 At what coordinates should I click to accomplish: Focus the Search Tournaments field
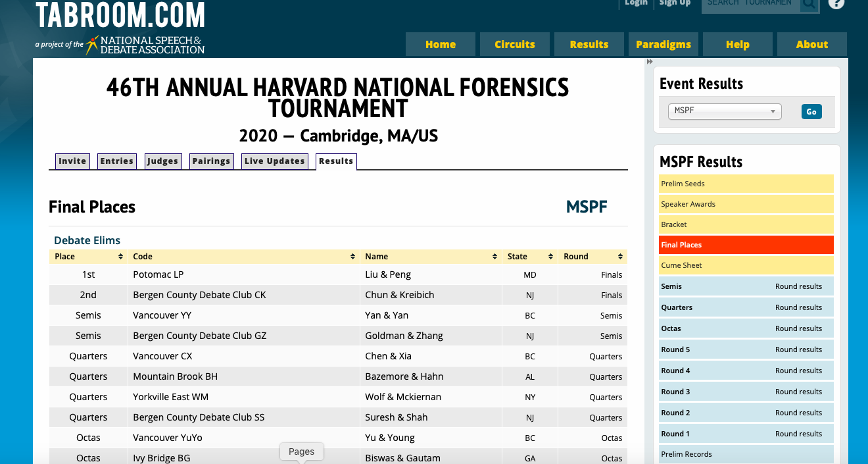click(750, 4)
